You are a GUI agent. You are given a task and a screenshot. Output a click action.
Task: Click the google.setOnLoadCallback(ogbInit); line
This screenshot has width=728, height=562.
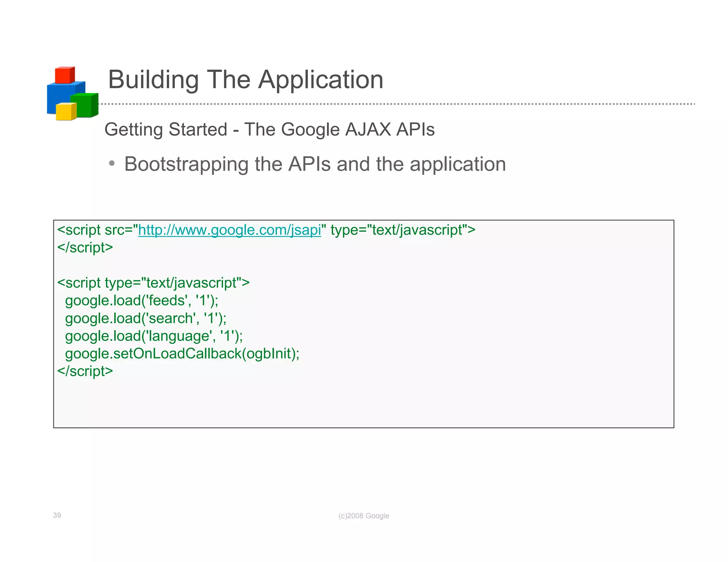click(182, 354)
